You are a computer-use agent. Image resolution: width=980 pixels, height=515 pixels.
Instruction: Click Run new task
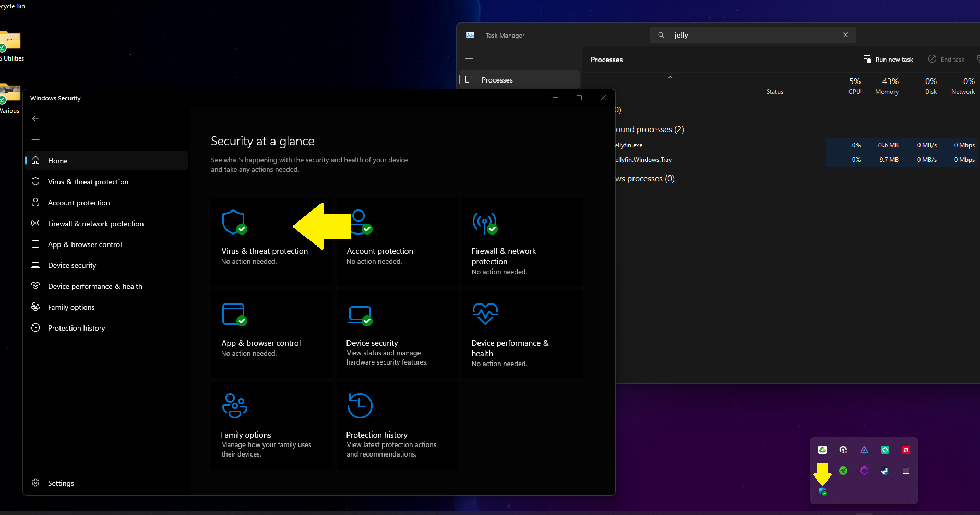(x=888, y=60)
